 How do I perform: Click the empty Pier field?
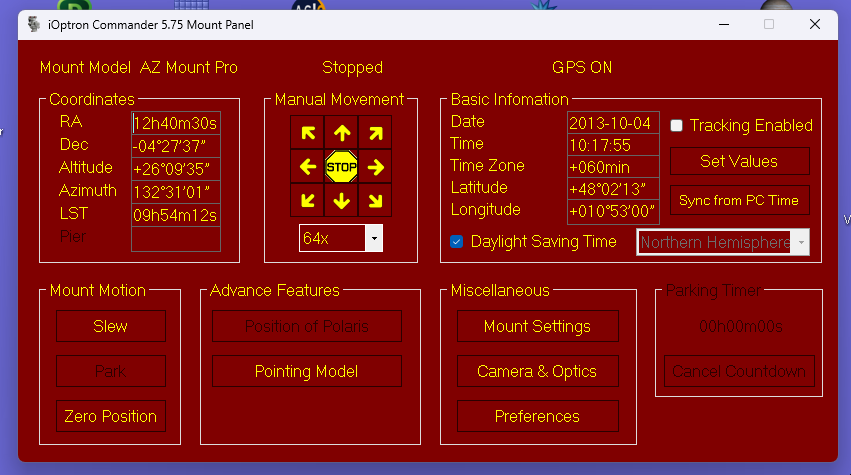tap(176, 239)
